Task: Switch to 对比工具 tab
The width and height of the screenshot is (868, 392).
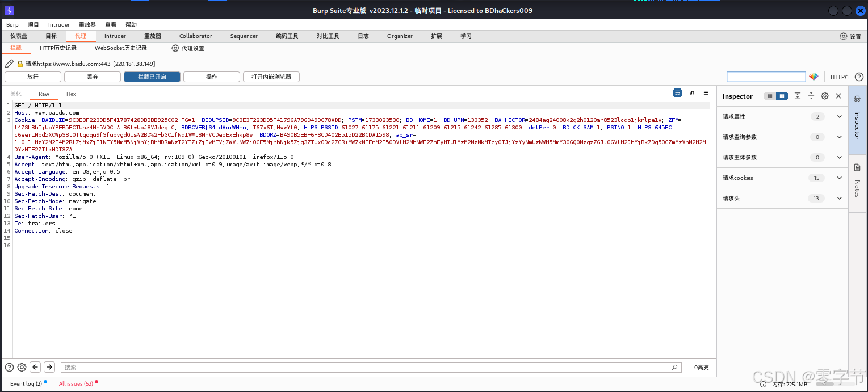Action: click(x=328, y=36)
